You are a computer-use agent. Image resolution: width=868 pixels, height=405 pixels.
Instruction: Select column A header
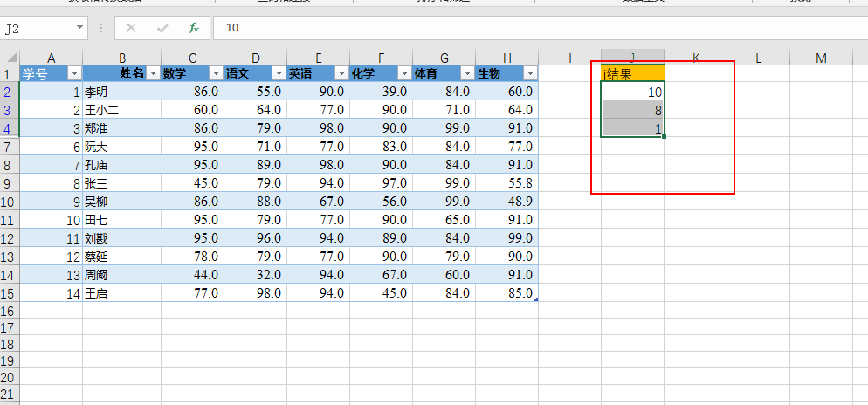[x=51, y=58]
